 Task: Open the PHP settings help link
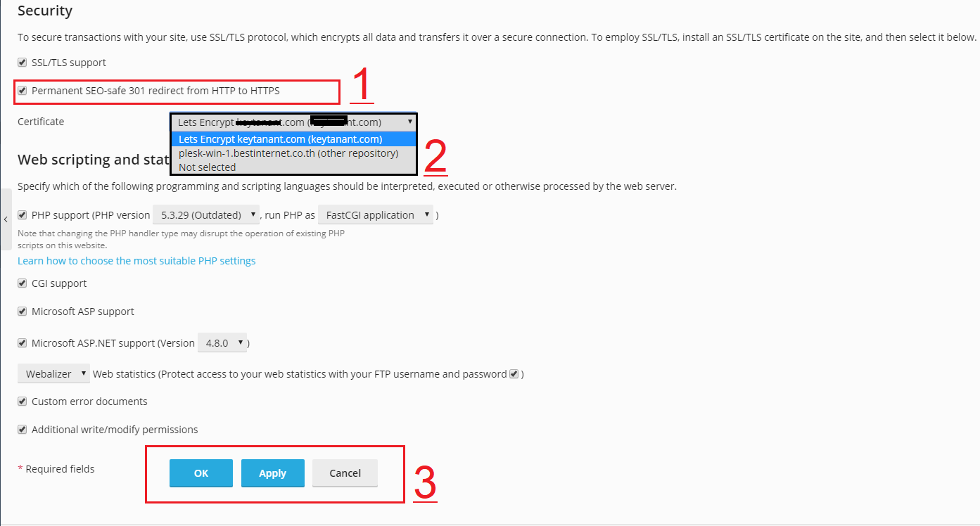[136, 261]
